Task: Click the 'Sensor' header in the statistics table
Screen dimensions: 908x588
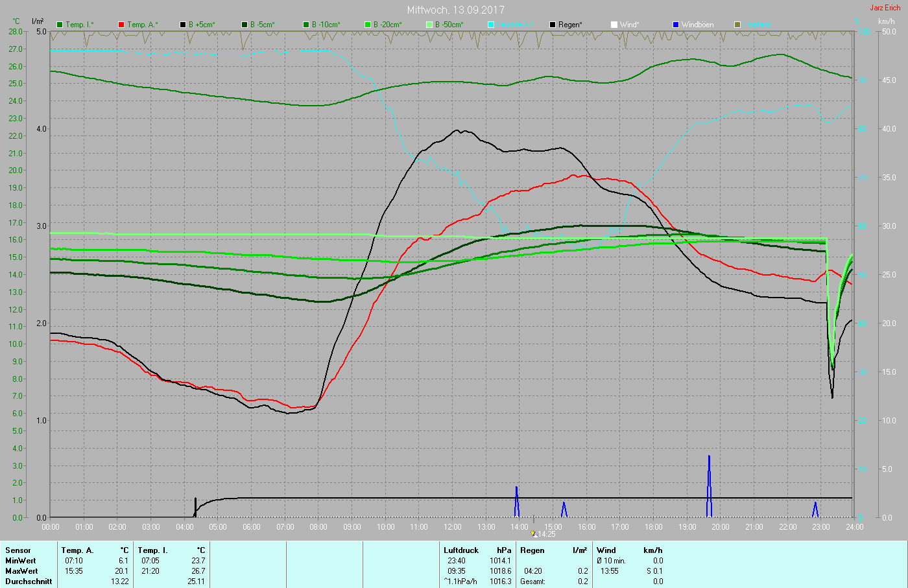Action: point(18,550)
